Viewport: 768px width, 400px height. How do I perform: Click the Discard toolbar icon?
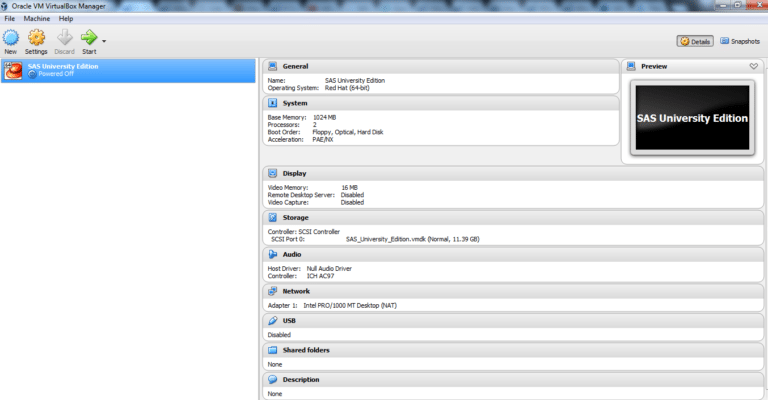[x=64, y=38]
